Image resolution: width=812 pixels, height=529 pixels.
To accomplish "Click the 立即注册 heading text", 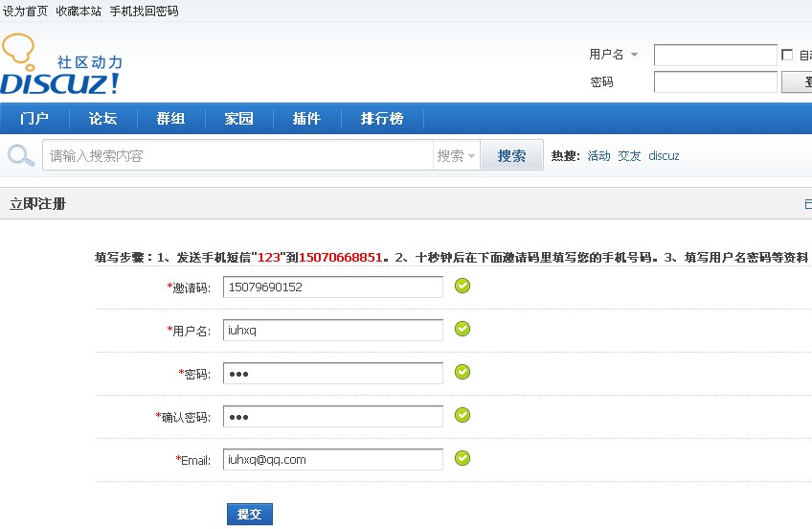I will 37,203.
